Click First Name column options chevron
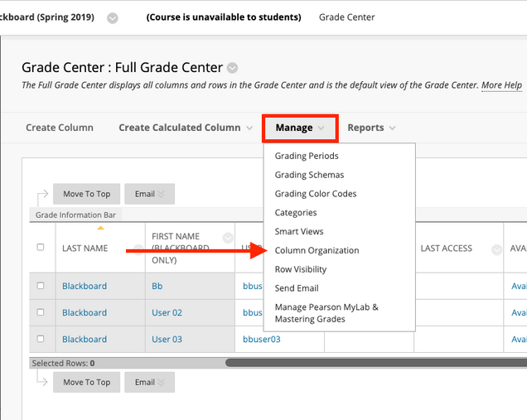Viewport: 527px width, 420px height. [228, 238]
